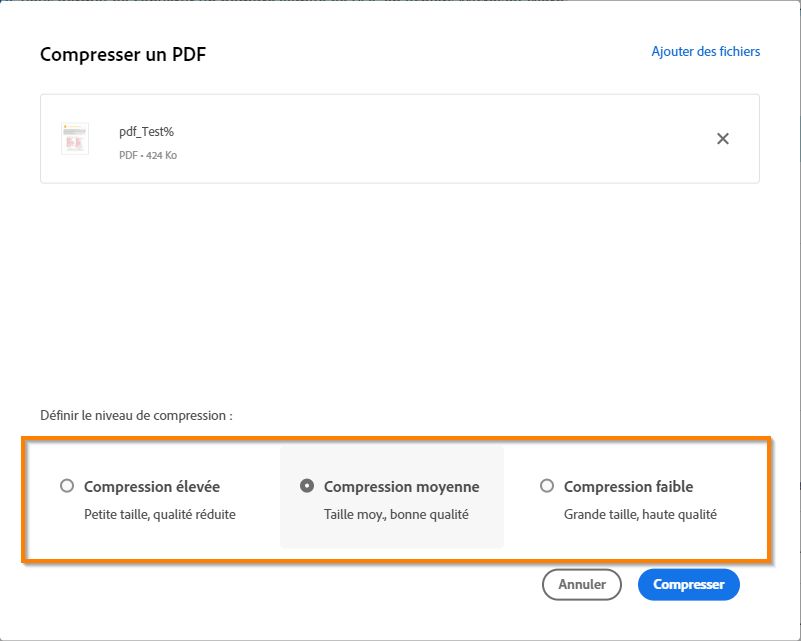Click the Petite taille, qualité réduite description
This screenshot has height=641, width=801.
(159, 513)
